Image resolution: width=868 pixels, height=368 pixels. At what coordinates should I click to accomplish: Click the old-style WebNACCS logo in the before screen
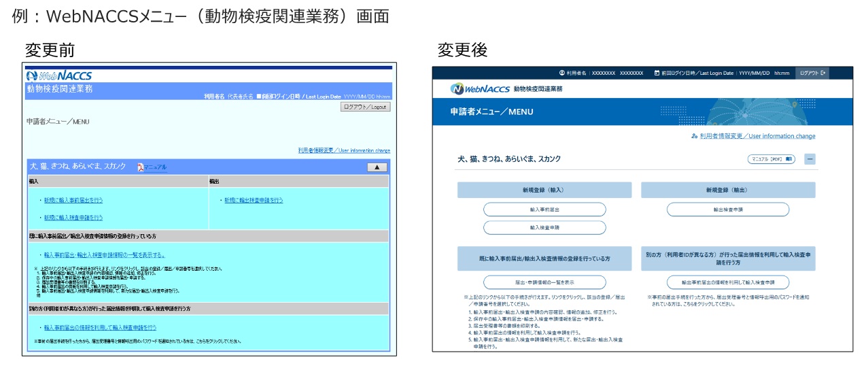[59, 76]
